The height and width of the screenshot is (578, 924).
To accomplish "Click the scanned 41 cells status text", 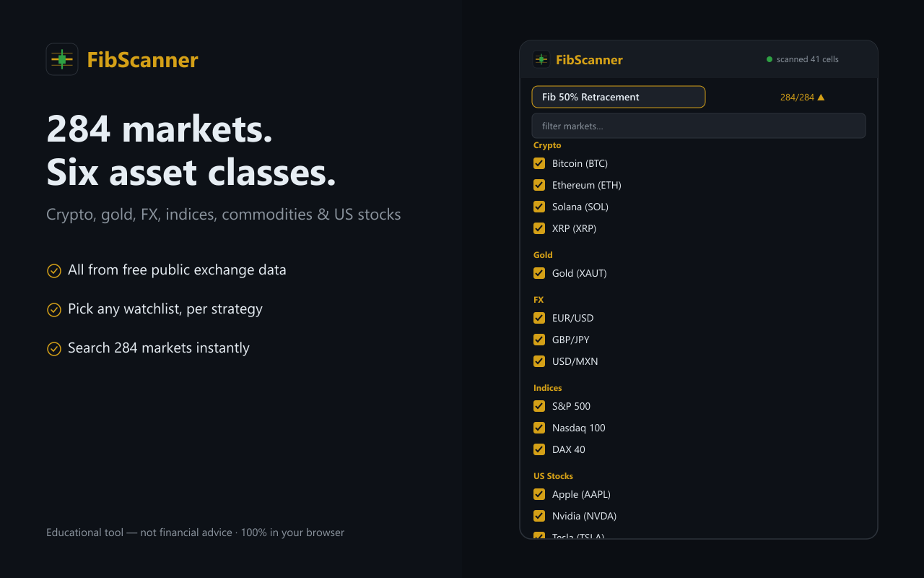I will [808, 59].
